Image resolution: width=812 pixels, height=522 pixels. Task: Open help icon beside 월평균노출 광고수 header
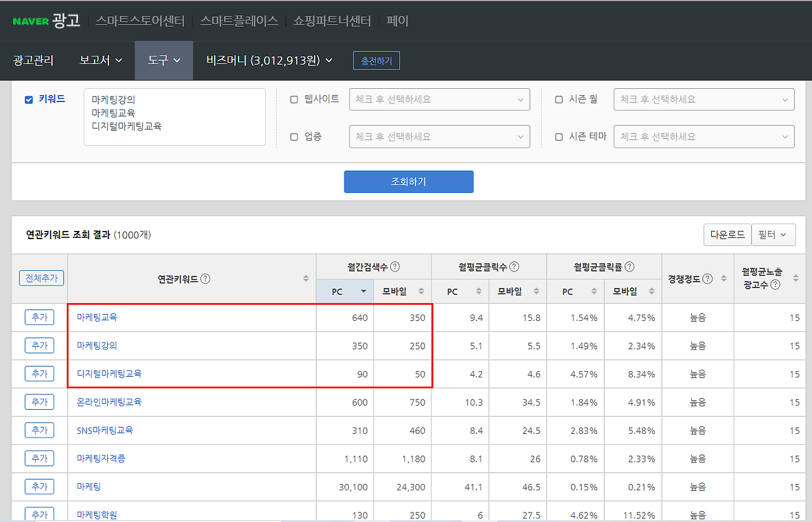[x=775, y=285]
